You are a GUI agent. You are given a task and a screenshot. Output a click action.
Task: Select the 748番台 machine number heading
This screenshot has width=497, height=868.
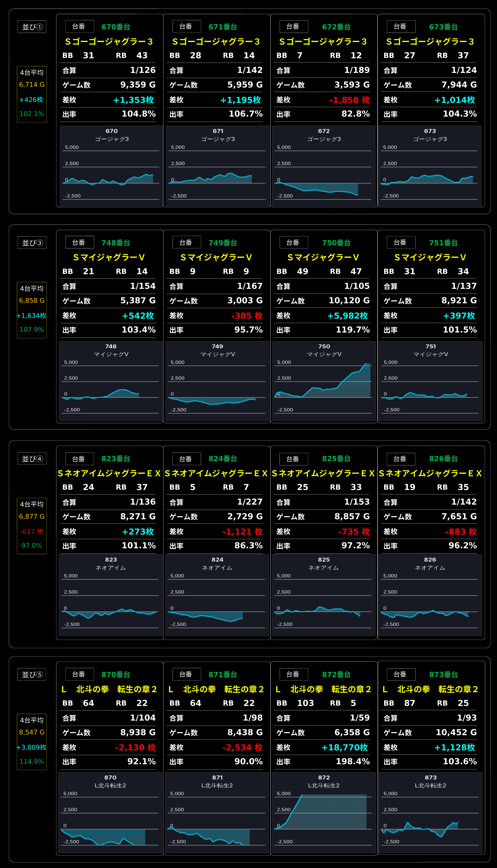[116, 243]
